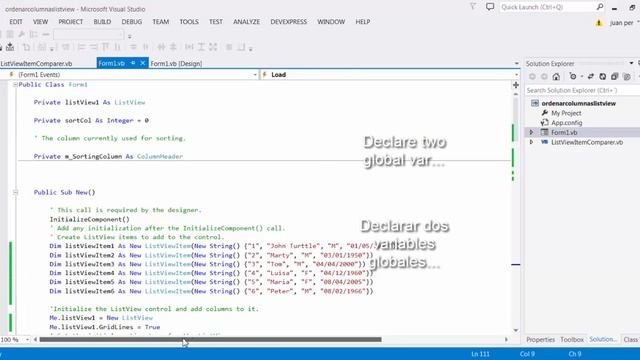The width and height of the screenshot is (640, 360).
Task: Click Sync with Active Document icon
Action: 591,77
